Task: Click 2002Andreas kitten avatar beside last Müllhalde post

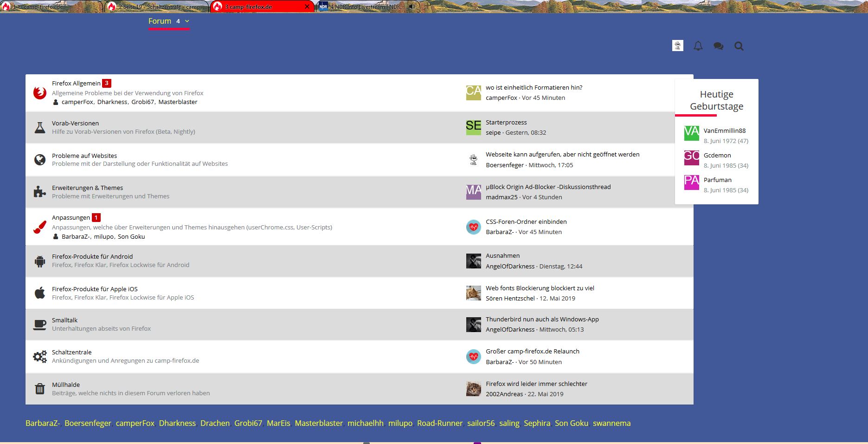Action: [474, 389]
